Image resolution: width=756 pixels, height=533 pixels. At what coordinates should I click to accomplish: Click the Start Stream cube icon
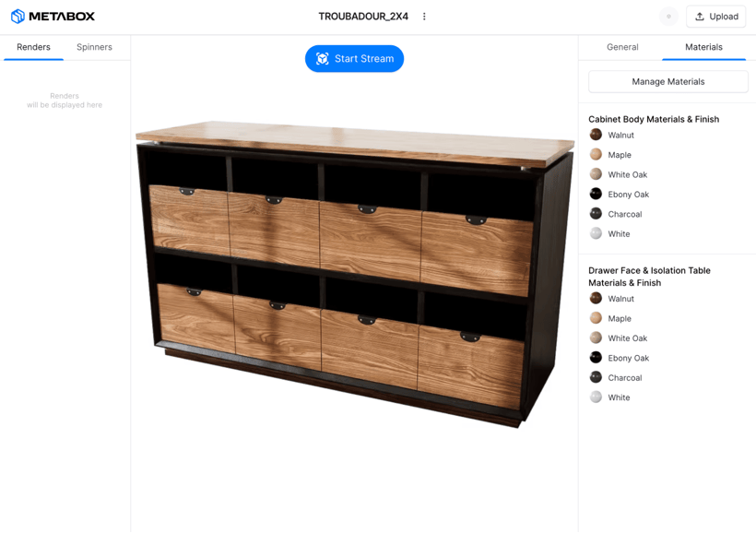322,58
